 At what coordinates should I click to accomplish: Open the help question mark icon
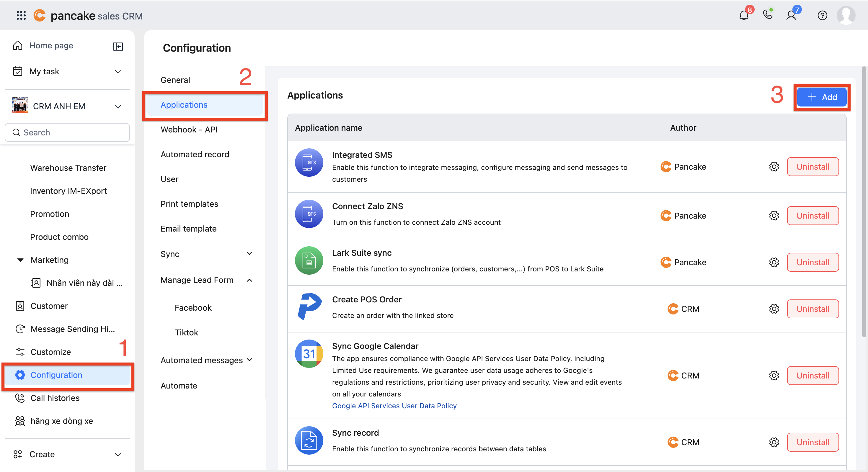(x=822, y=15)
